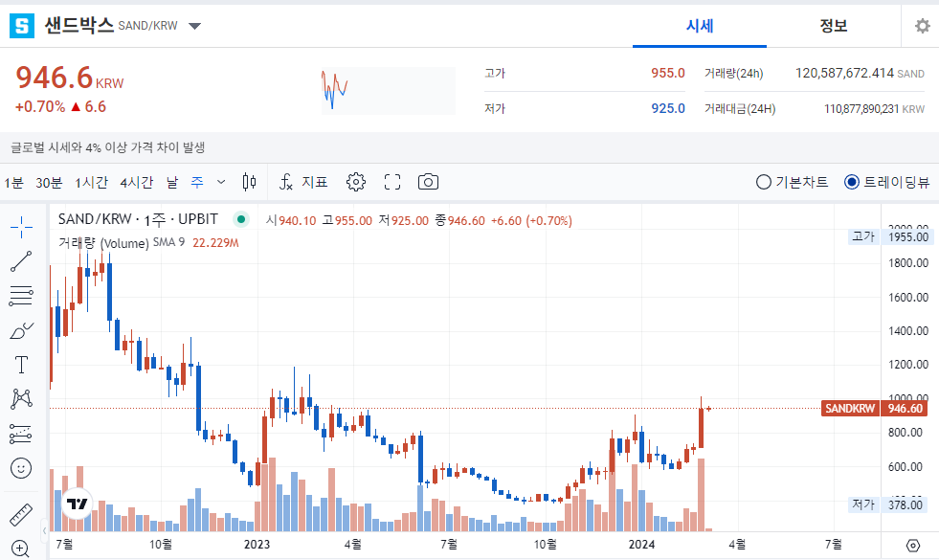Click the green market status dot
The image size is (939, 560).
tap(241, 219)
